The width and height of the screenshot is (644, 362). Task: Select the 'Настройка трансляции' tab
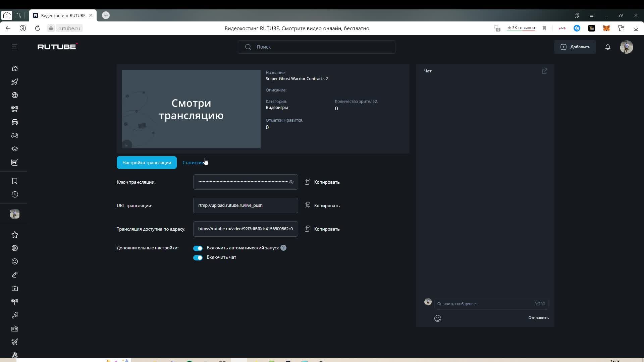pyautogui.click(x=147, y=163)
